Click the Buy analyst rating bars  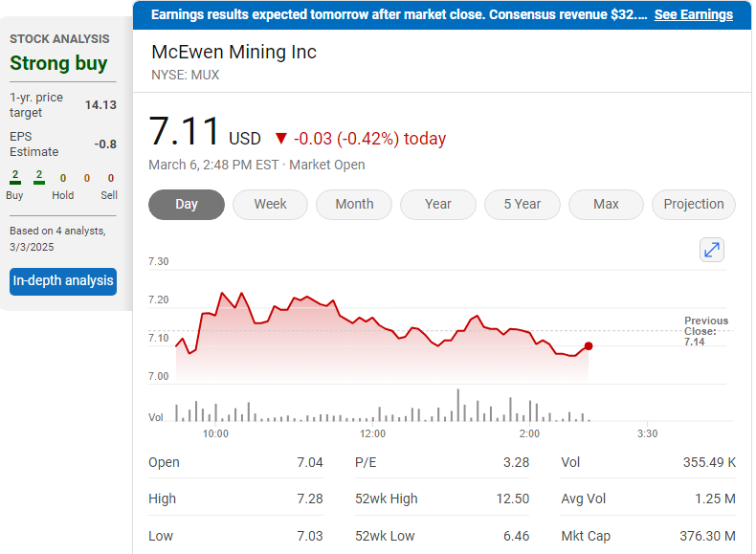click(x=27, y=178)
